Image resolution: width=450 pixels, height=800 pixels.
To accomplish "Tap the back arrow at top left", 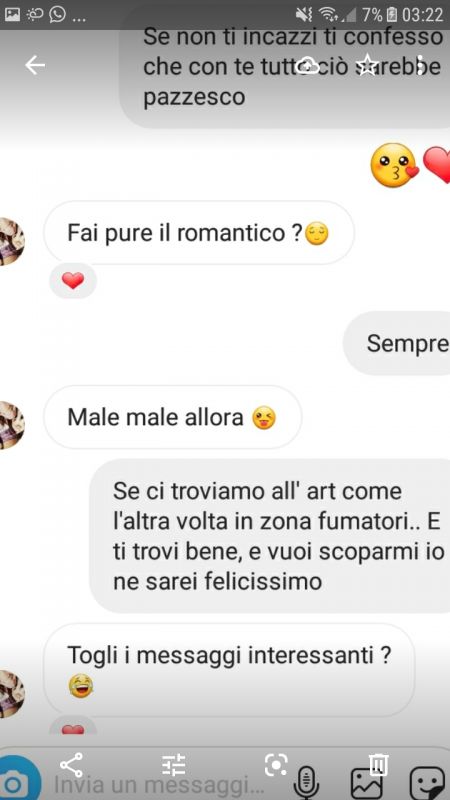I will [35, 65].
